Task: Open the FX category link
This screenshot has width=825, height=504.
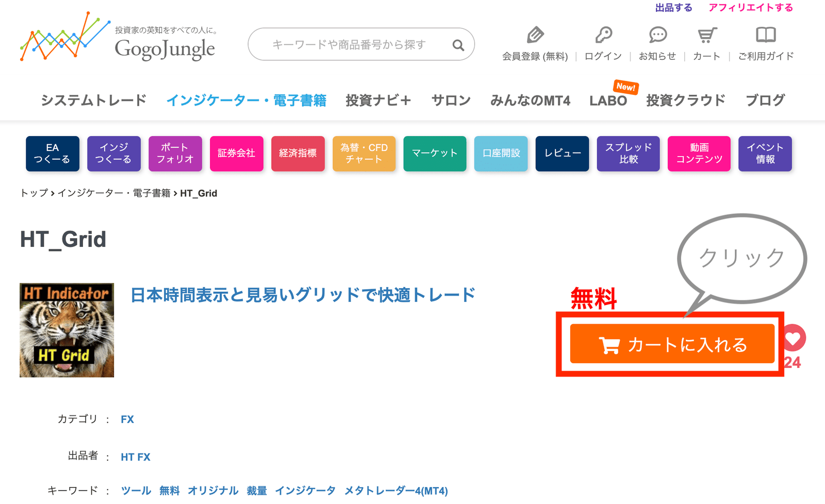Action: tap(127, 419)
